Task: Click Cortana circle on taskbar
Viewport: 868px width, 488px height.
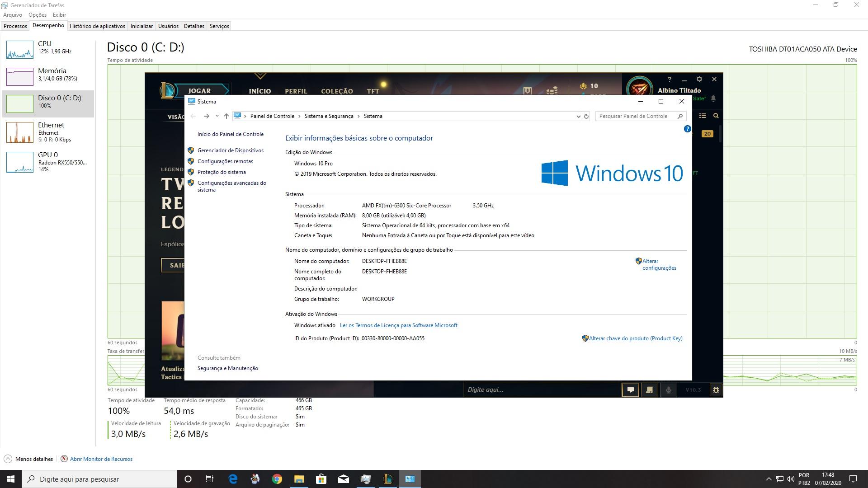Action: click(x=188, y=479)
